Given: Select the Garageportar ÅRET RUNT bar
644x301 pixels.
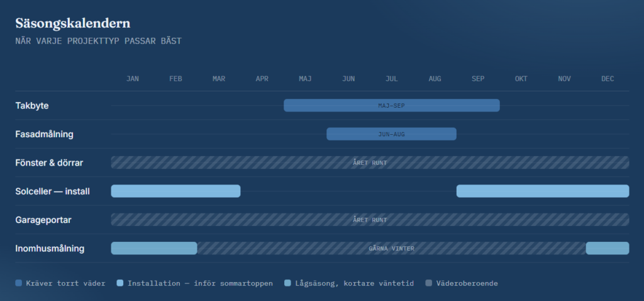Looking at the screenshot, I should [x=370, y=220].
